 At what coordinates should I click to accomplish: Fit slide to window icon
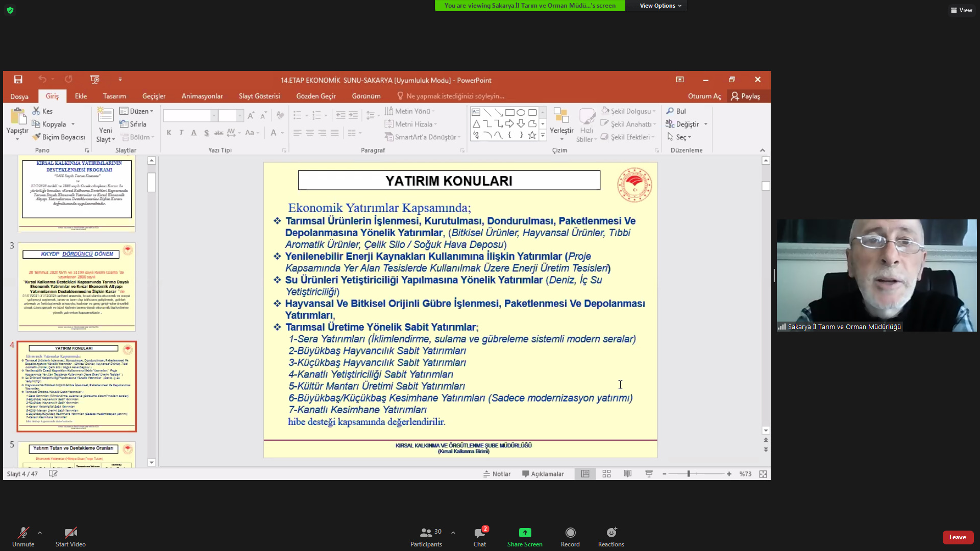click(x=763, y=474)
